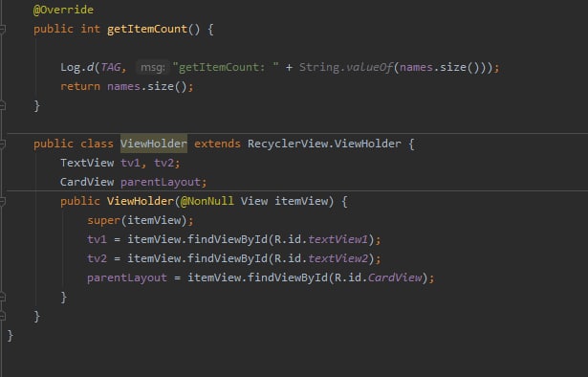
Task: Click the TextView type declaration
Action: [x=87, y=163]
